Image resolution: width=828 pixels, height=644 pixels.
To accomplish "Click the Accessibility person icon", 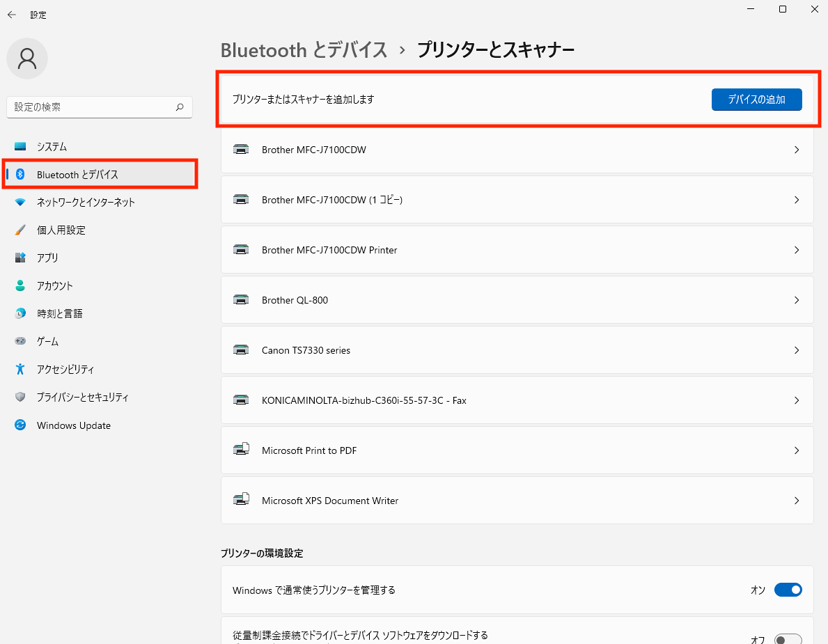I will [x=20, y=370].
